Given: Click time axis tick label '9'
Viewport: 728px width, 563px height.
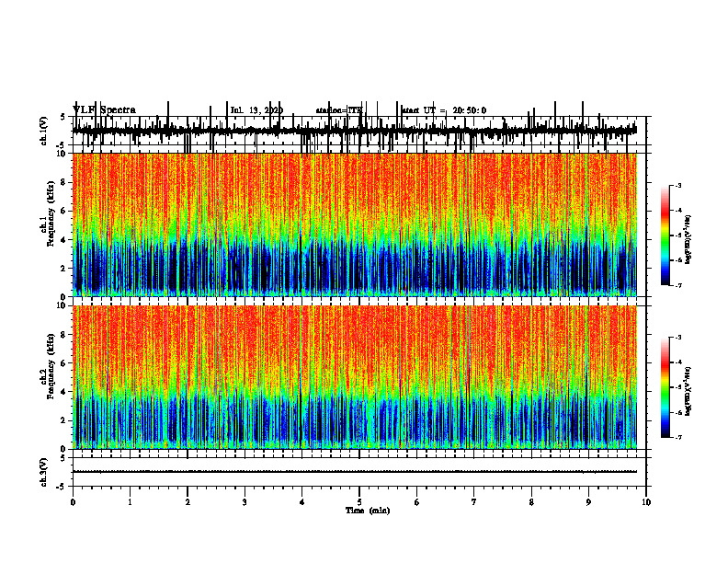Looking at the screenshot, I should click(588, 502).
